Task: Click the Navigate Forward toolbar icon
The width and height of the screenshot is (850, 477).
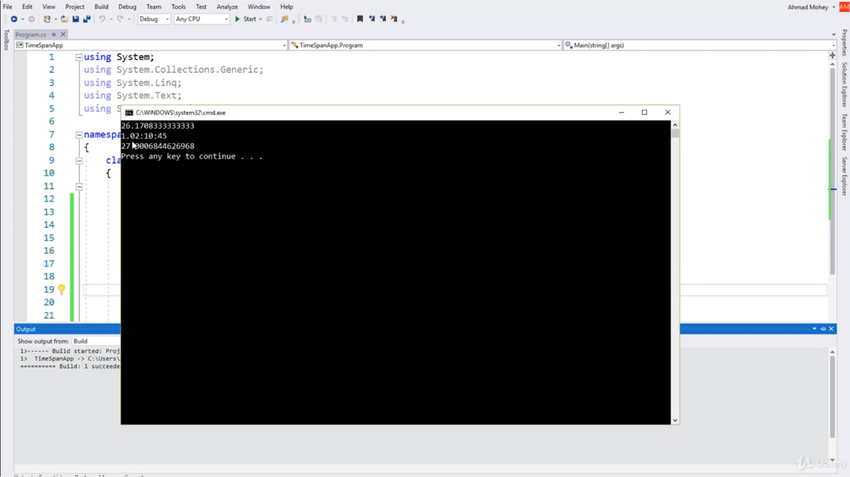Action: tap(31, 19)
